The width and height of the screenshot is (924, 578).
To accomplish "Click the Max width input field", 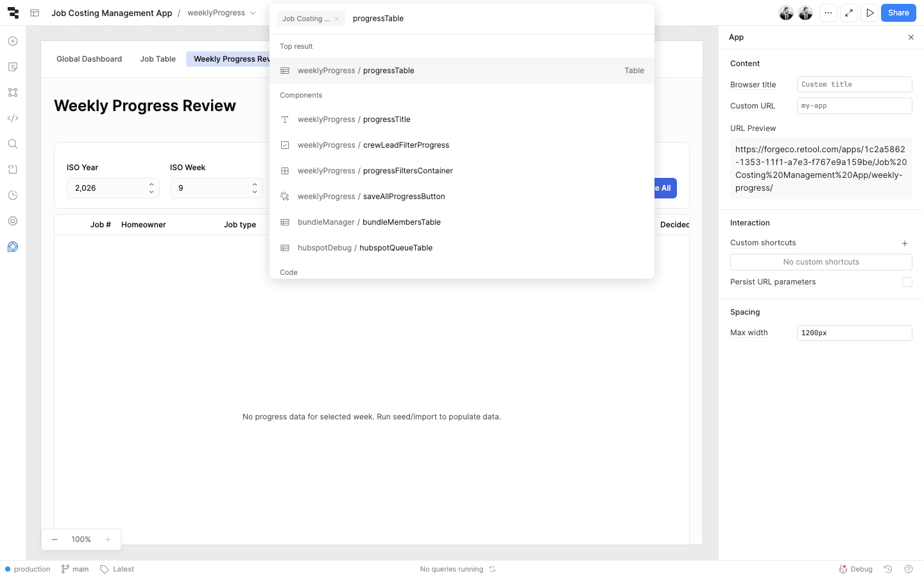I will click(x=853, y=333).
